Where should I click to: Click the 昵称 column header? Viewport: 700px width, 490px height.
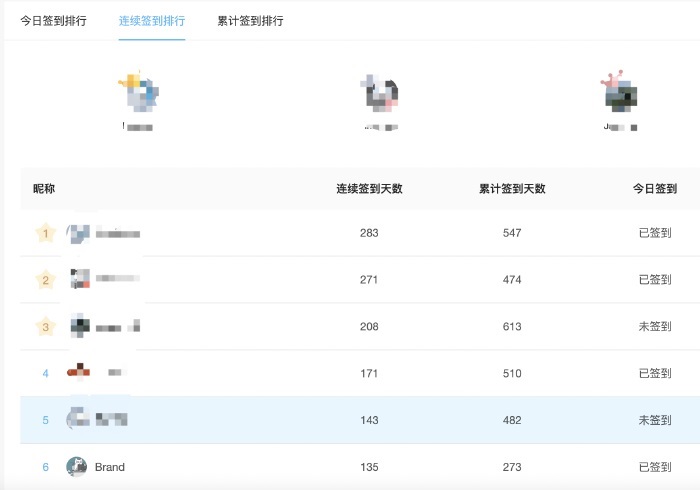[44, 189]
